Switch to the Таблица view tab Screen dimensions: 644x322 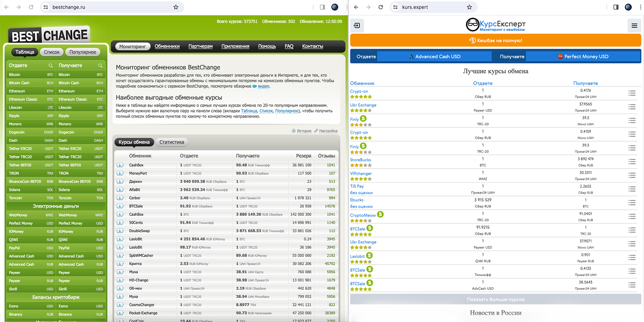tap(25, 52)
